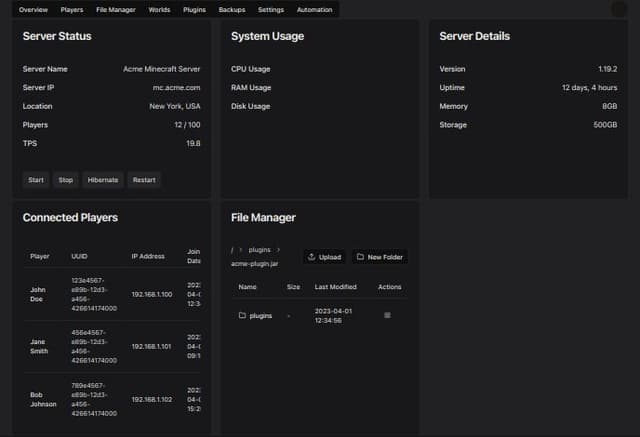Image resolution: width=640 pixels, height=437 pixels.
Task: Open the actions menu icon for plugins row
Action: [x=387, y=315]
